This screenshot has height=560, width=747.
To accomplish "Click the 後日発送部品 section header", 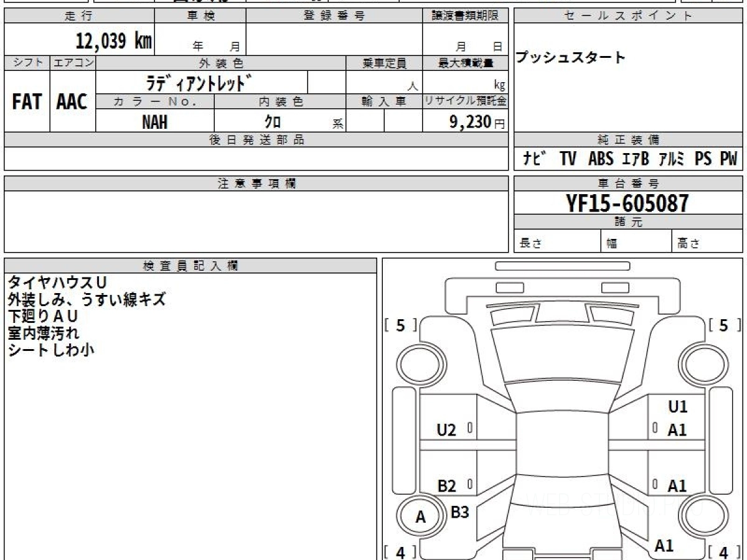I will 256,140.
